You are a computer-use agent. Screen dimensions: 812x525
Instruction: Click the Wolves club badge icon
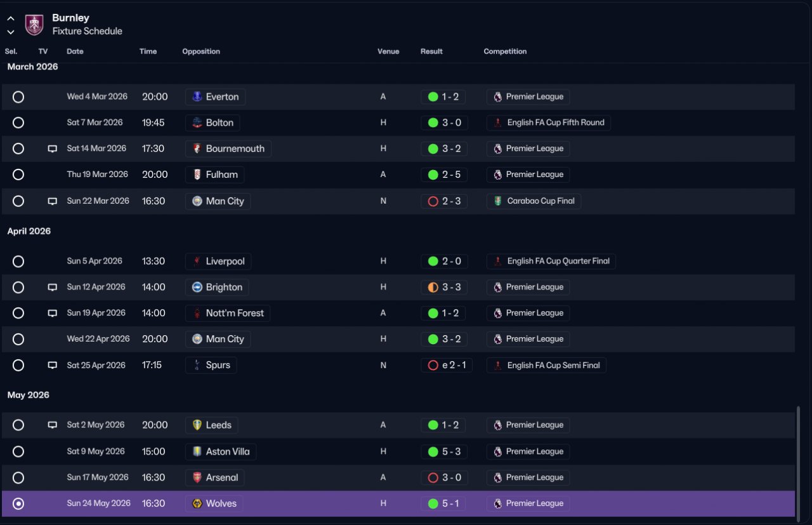(197, 503)
